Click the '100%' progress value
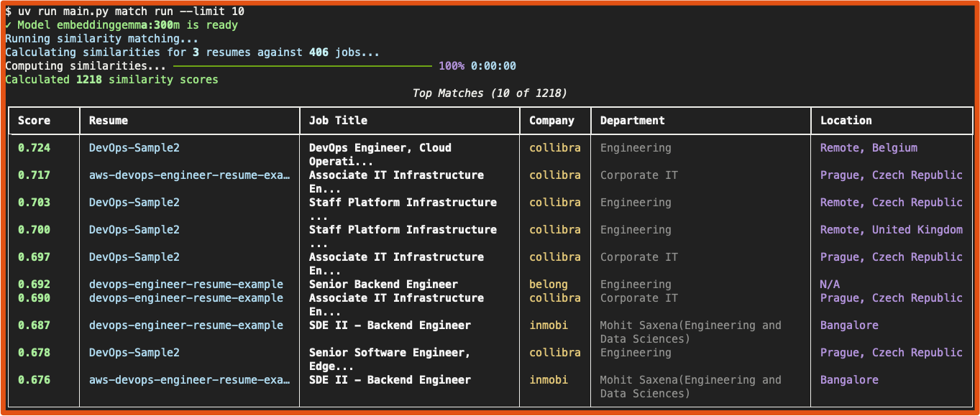This screenshot has height=416, width=980. (452, 66)
